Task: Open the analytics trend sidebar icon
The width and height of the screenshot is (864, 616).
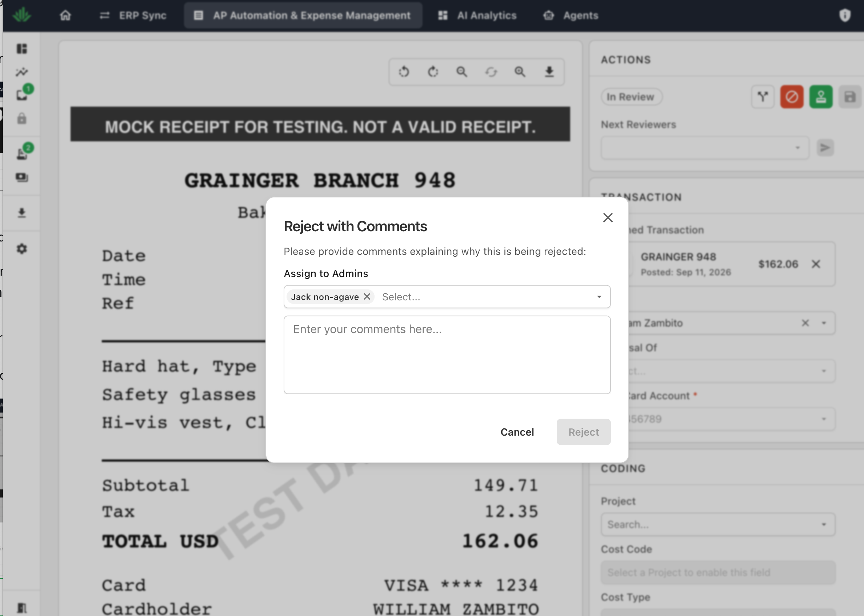Action: 22,72
